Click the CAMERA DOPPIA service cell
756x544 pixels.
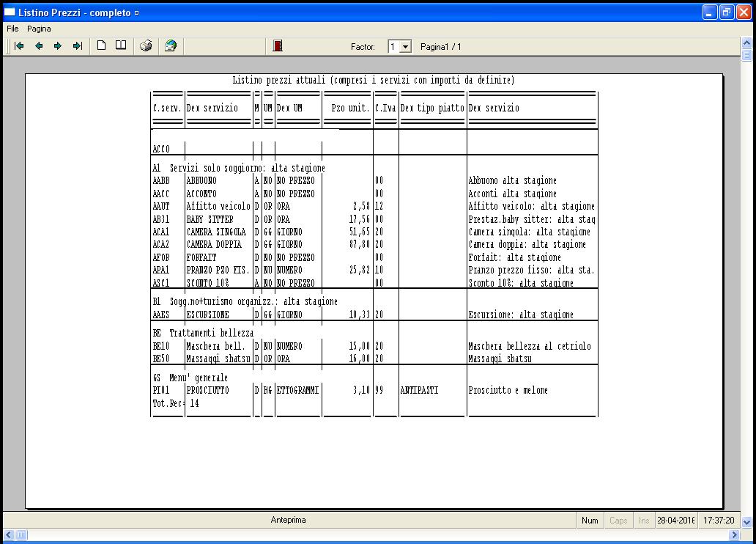214,245
